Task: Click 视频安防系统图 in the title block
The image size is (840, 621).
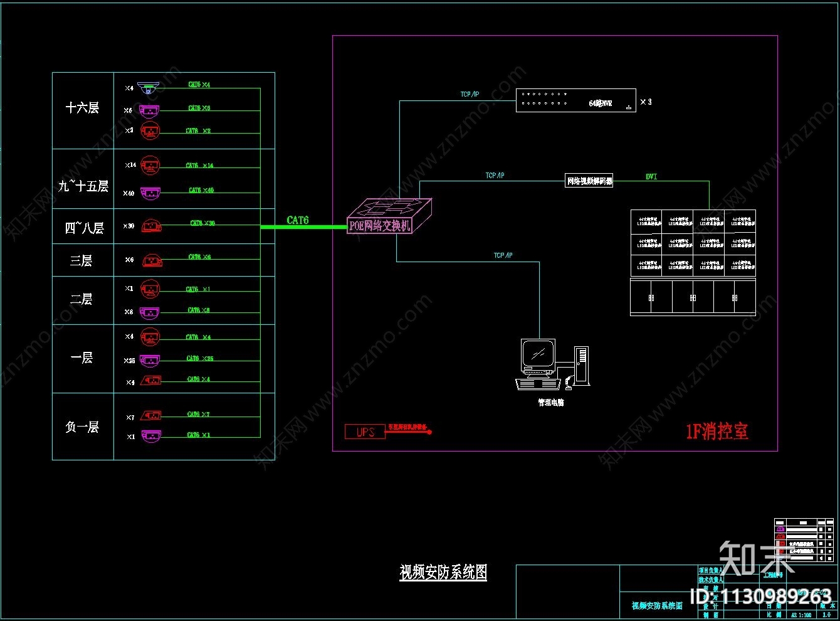Action: click(657, 605)
